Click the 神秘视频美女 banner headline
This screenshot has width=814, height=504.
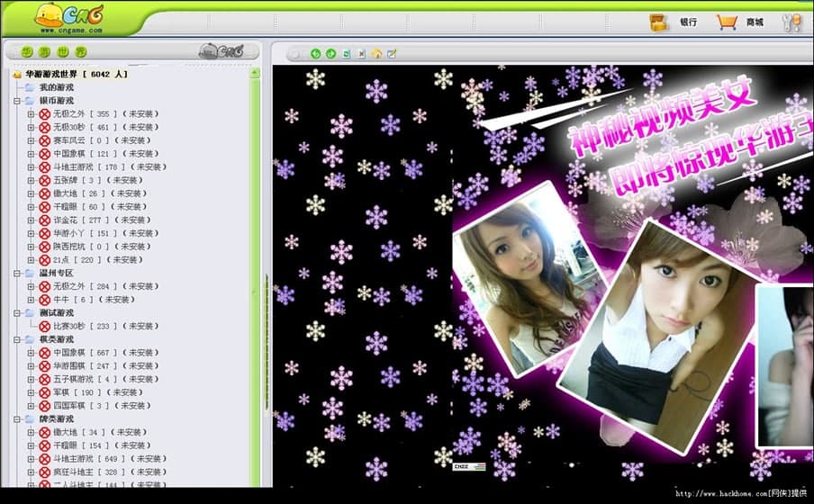pyautogui.click(x=662, y=117)
